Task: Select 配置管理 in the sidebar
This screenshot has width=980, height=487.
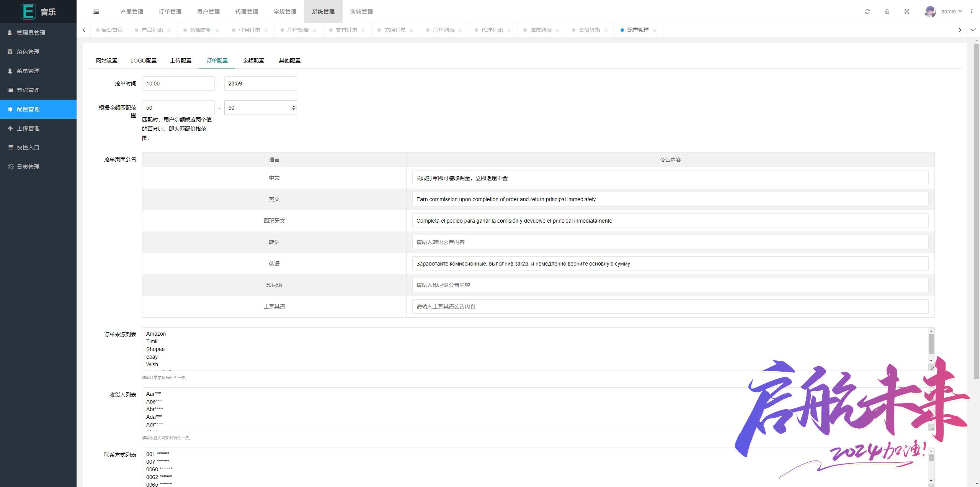Action: point(38,109)
